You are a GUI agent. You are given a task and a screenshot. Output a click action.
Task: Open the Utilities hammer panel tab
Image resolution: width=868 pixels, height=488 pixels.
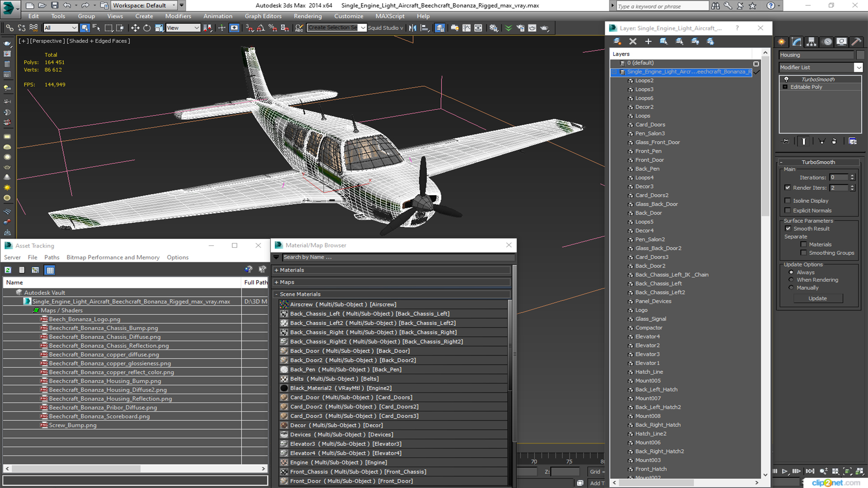pyautogui.click(x=856, y=42)
